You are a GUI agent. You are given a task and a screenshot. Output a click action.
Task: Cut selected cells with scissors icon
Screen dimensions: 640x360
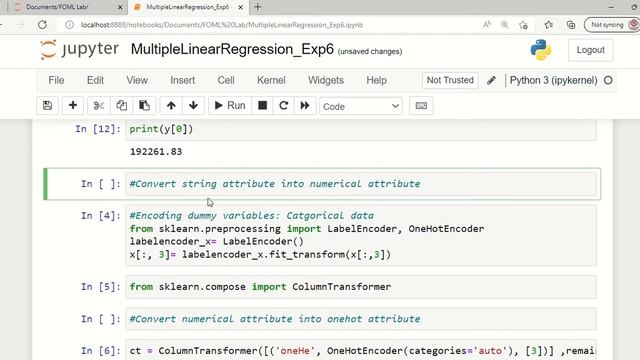pyautogui.click(x=98, y=106)
